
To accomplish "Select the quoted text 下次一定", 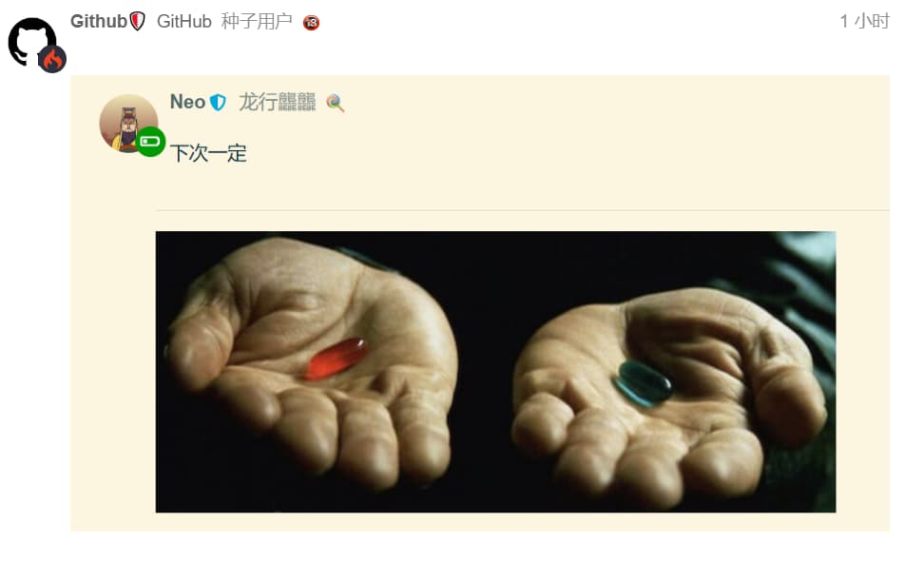I will (208, 153).
